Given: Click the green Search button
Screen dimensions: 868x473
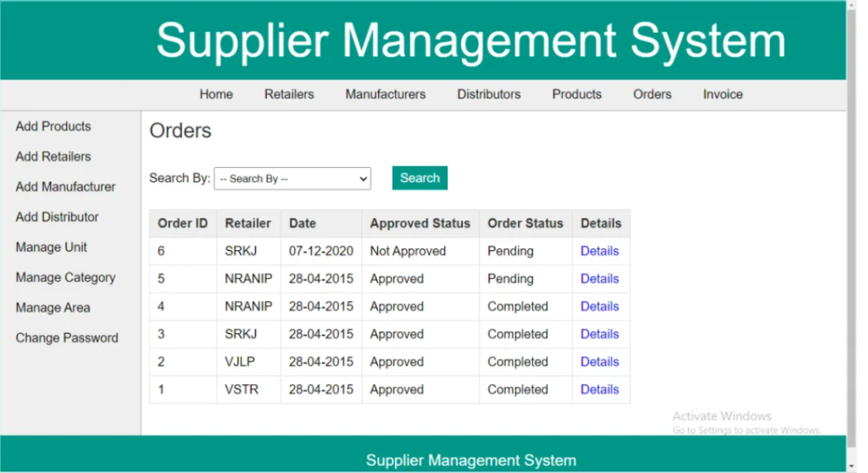Looking at the screenshot, I should [420, 178].
